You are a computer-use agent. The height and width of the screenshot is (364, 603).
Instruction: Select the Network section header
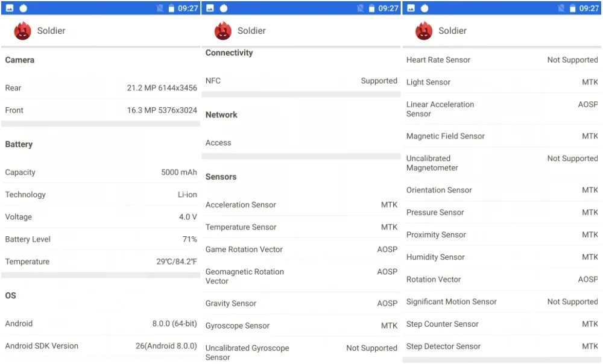coord(221,115)
